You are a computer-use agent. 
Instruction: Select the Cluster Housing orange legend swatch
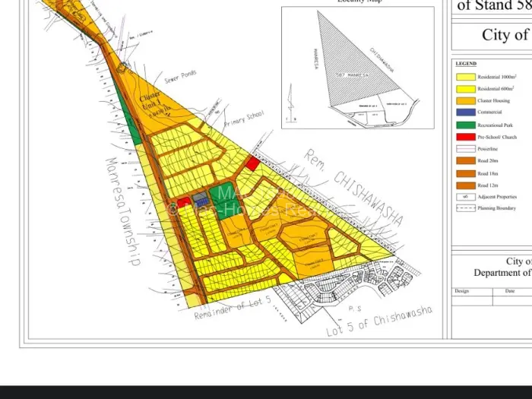point(465,100)
